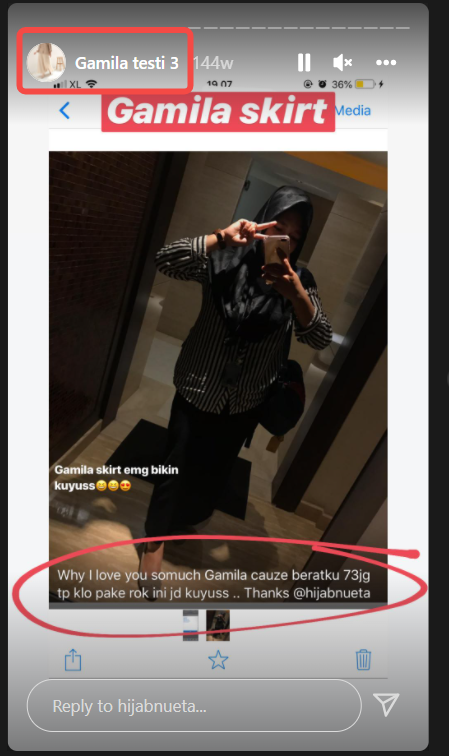Click the mirror selfie photo
Screen dimensions: 449x756
[x=218, y=377]
